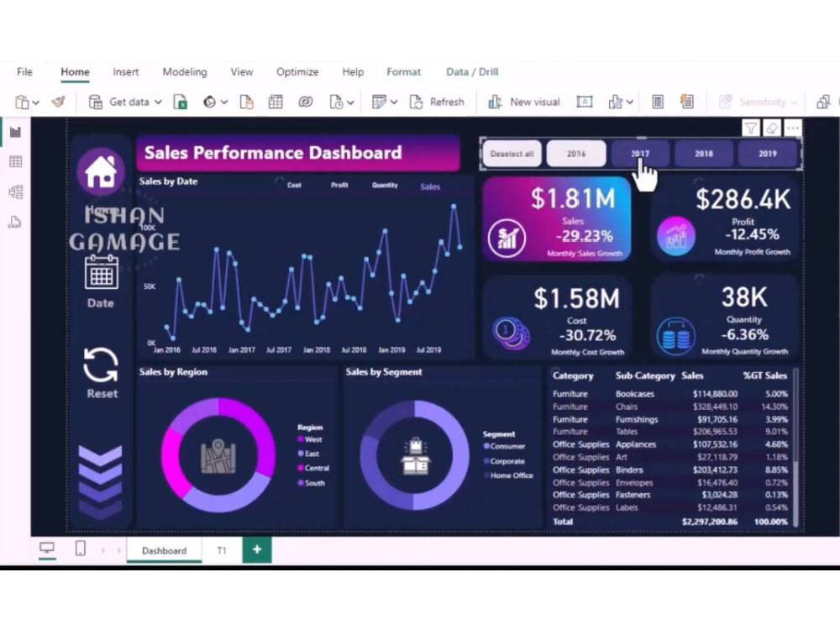Click the Excel workbook source icon
Viewport: 840px width, 630px height.
tap(181, 102)
